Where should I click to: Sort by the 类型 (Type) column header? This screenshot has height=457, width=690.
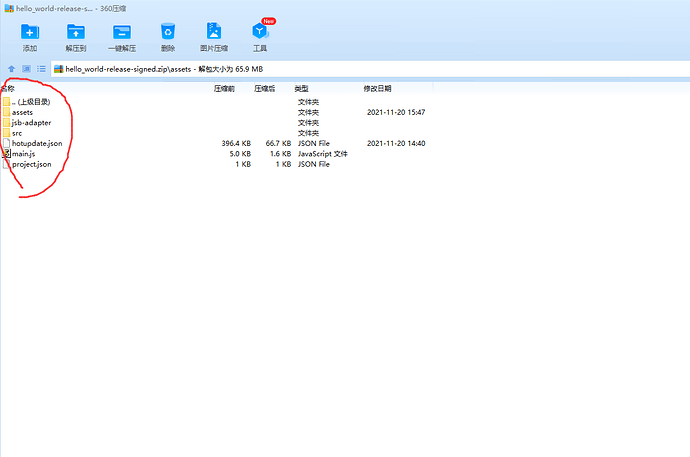coord(301,88)
